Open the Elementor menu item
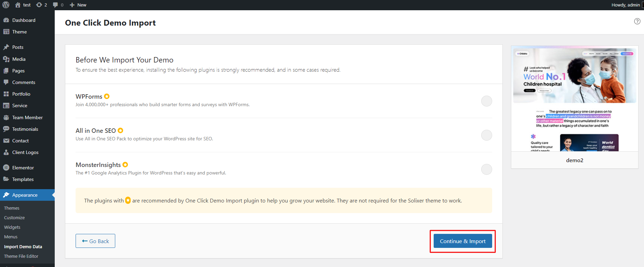The image size is (644, 267). [x=27, y=168]
